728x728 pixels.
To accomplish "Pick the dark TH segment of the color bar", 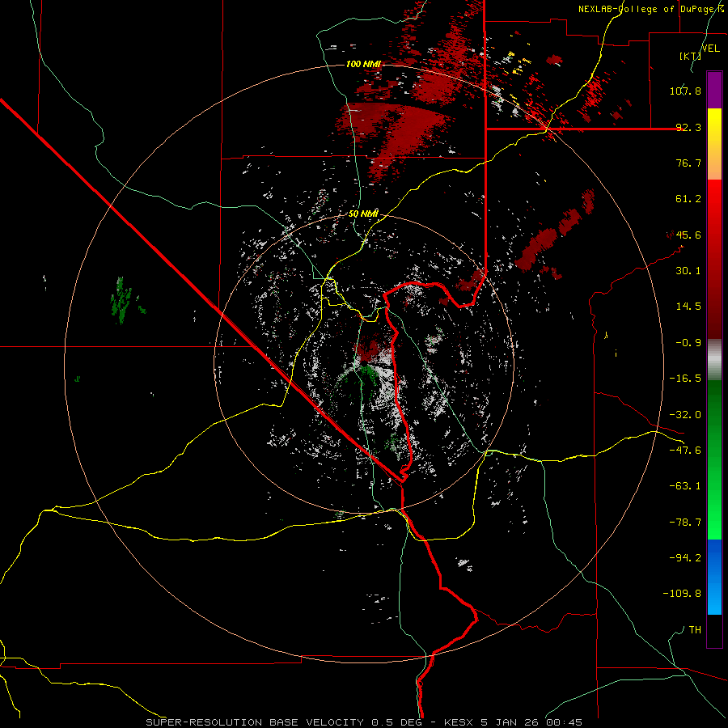I will [x=714, y=631].
